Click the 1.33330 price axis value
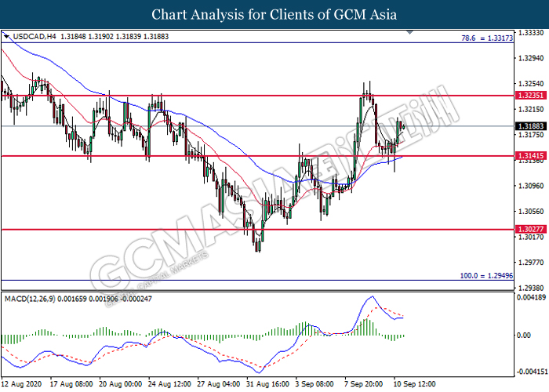The image size is (549, 392). click(531, 33)
